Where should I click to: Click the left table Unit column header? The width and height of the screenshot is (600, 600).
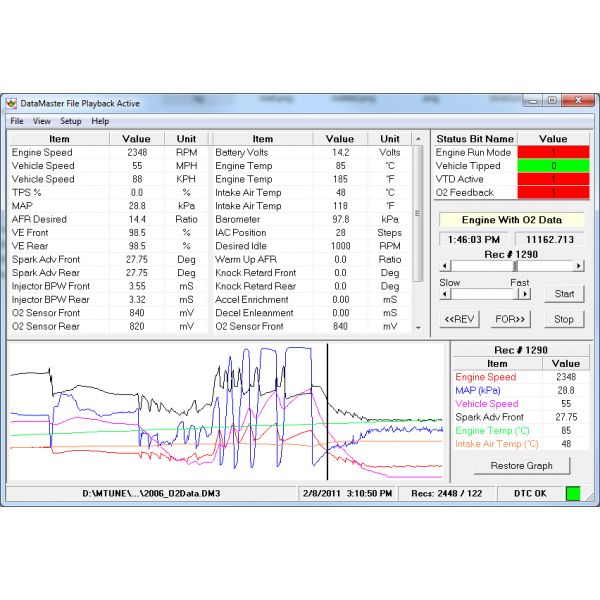tap(186, 139)
